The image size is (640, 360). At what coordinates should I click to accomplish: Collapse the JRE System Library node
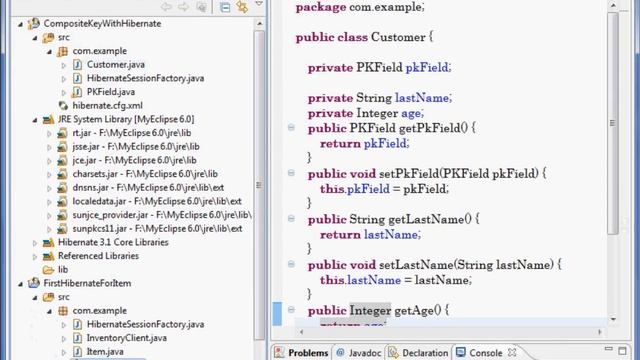[35, 120]
